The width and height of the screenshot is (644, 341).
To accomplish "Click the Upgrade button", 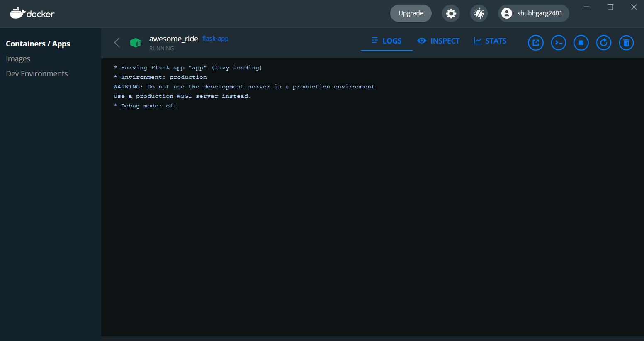I will (x=411, y=13).
